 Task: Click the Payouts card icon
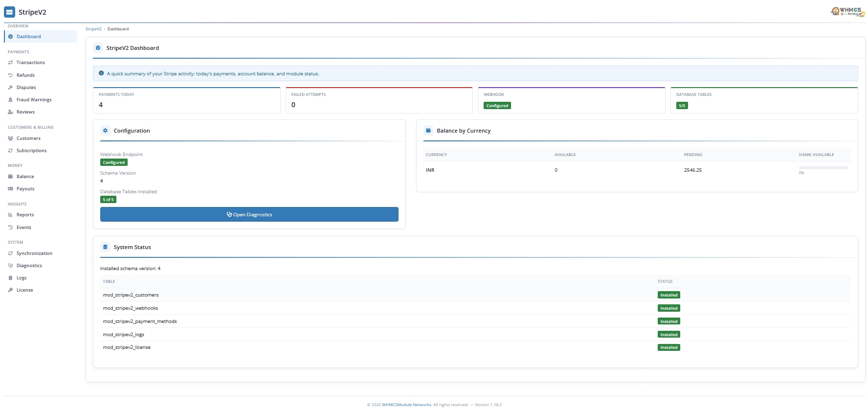pyautogui.click(x=10, y=189)
